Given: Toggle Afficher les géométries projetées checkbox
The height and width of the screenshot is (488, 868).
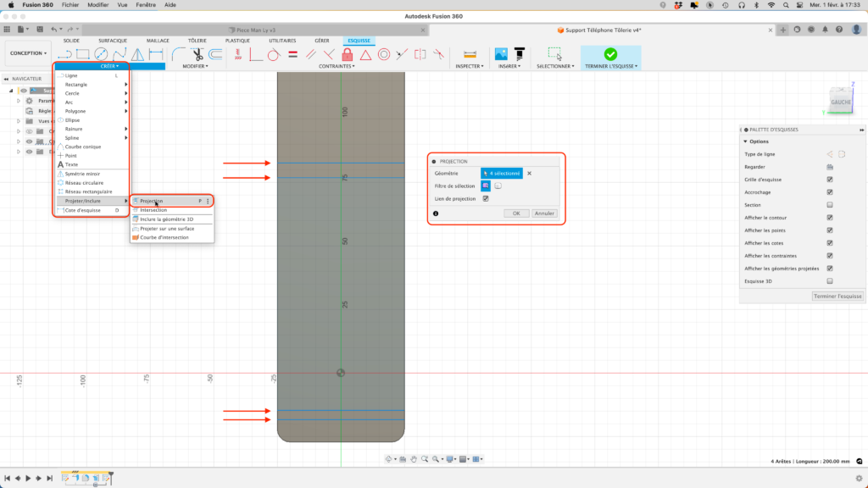Looking at the screenshot, I should click(x=830, y=269).
